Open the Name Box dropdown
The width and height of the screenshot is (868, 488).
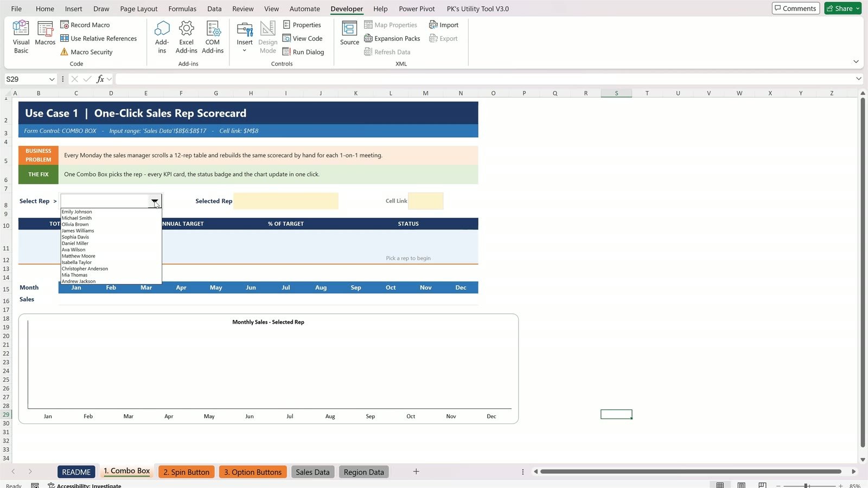pos(52,79)
